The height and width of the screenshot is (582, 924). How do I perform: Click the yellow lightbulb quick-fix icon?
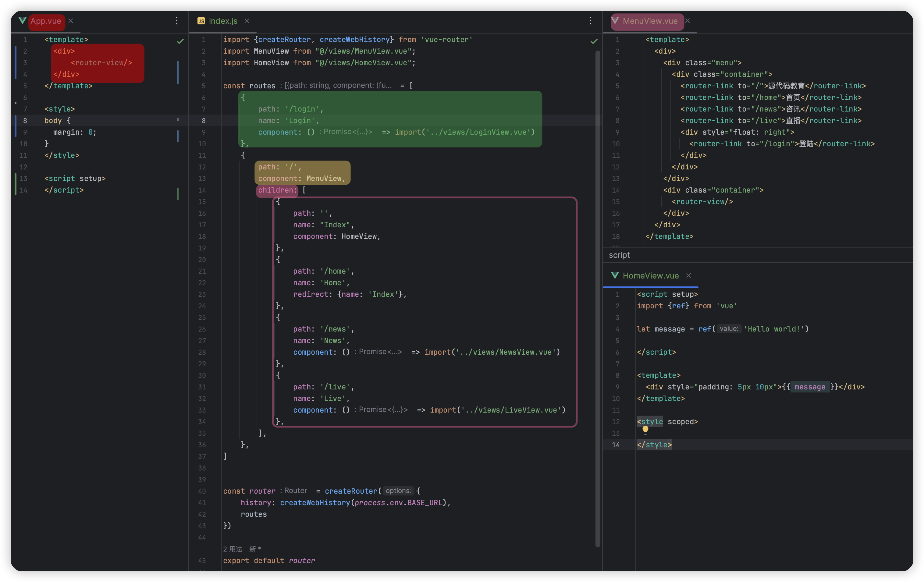[645, 430]
